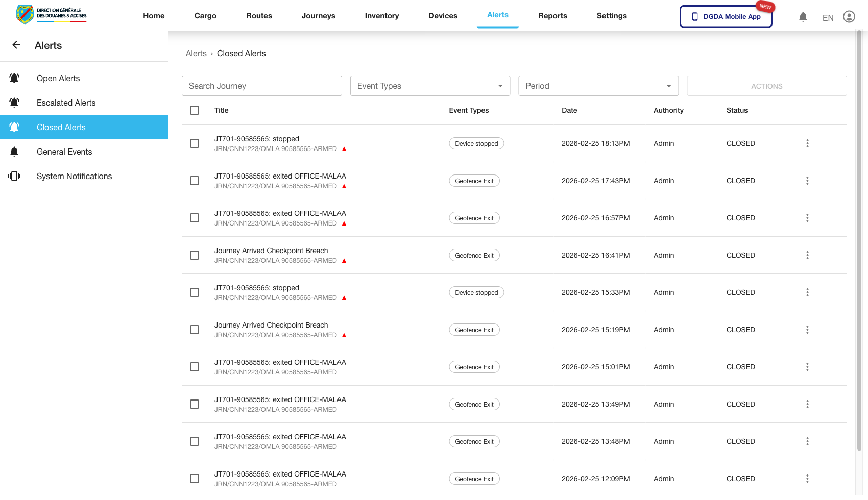Click inside the Search Journey field
This screenshot has width=868, height=500.
[x=261, y=86]
